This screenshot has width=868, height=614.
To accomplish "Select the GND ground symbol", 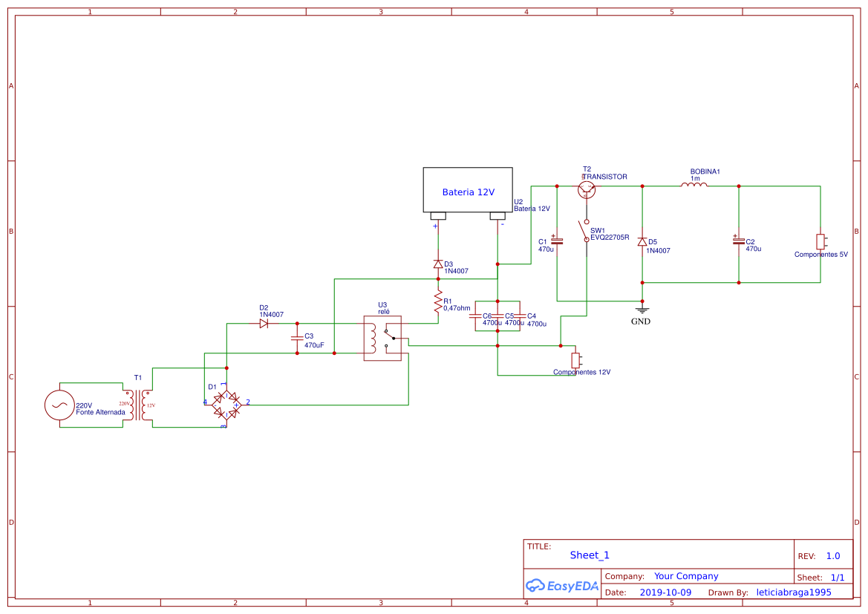I will (642, 310).
